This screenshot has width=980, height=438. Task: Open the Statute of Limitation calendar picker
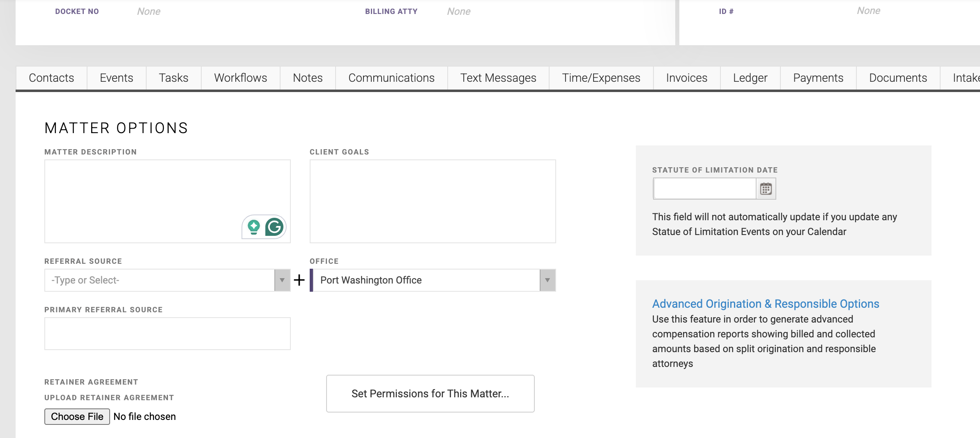click(x=766, y=189)
